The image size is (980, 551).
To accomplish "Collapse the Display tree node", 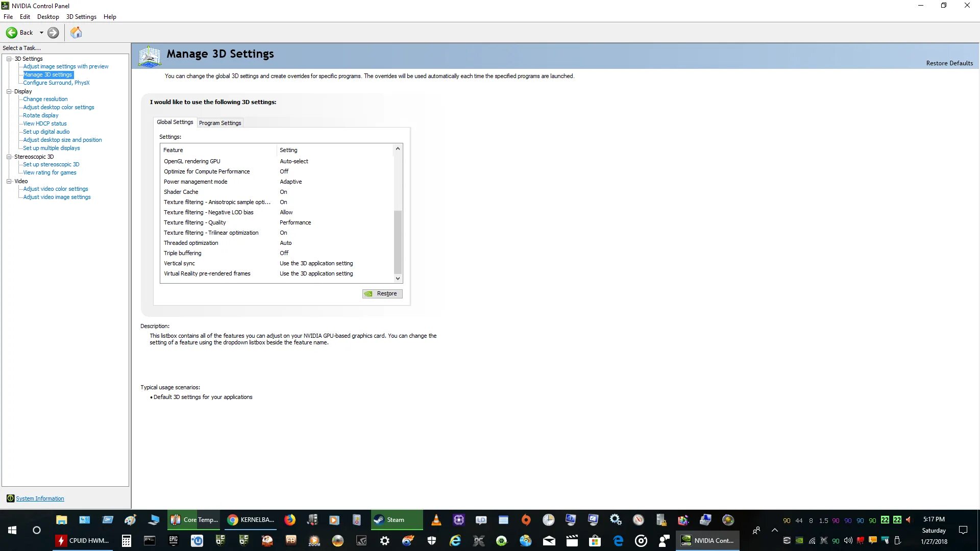I will pos(9,91).
